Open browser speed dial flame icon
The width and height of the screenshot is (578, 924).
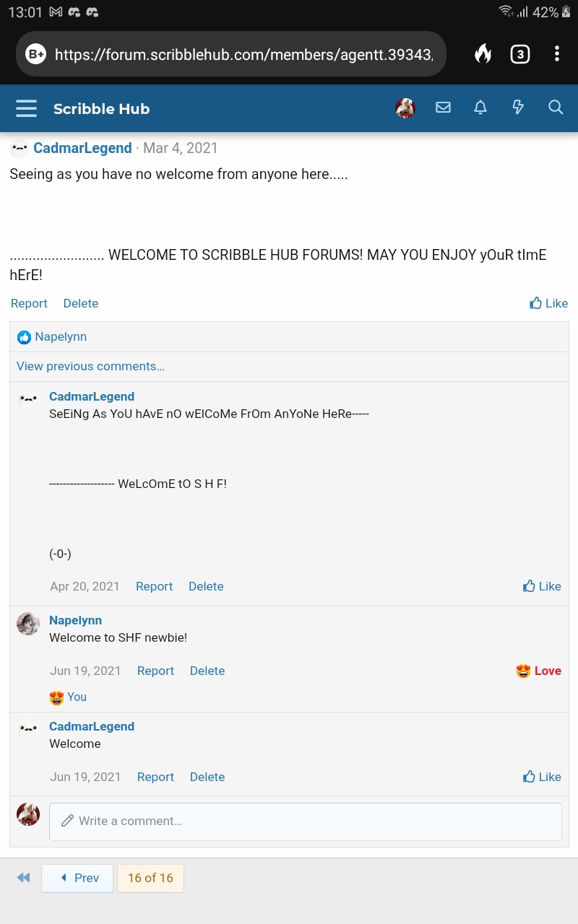coord(483,53)
